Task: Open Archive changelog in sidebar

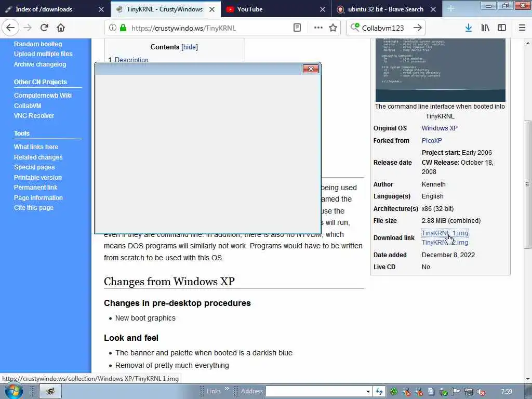Action: click(x=40, y=64)
